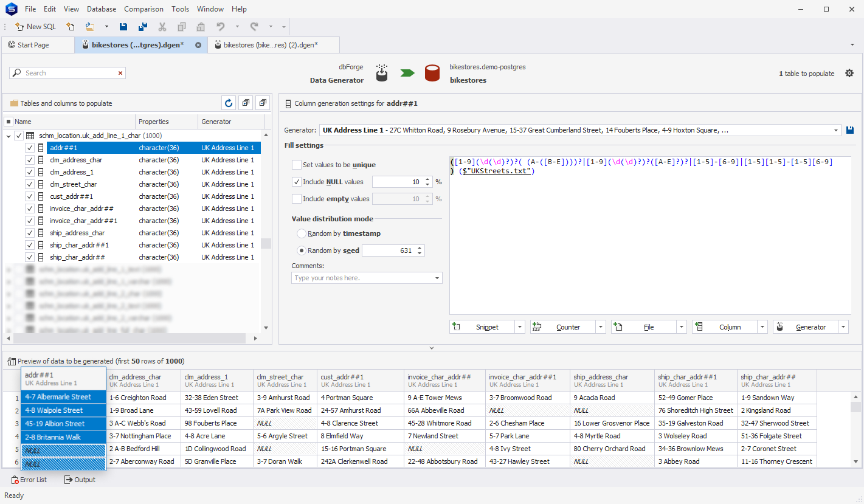
Task: Click the Paste icon in toolbar
Action: tap(201, 27)
